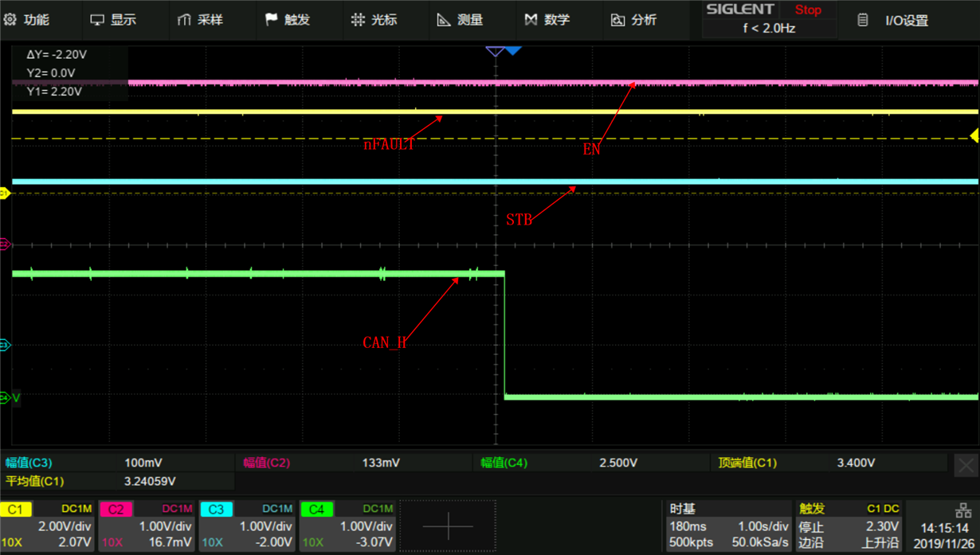Viewport: 980px width, 555px height.
Task: Open the 采样 acquire menu
Action: pos(200,20)
